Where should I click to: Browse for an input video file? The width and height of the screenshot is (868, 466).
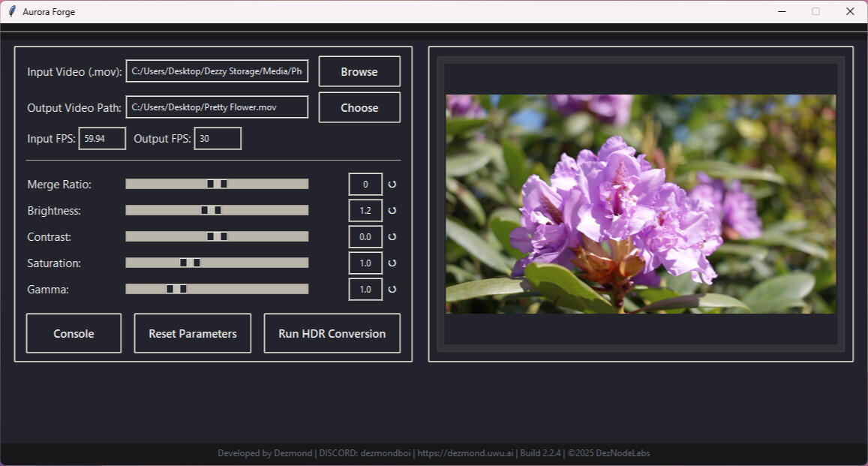pos(359,72)
